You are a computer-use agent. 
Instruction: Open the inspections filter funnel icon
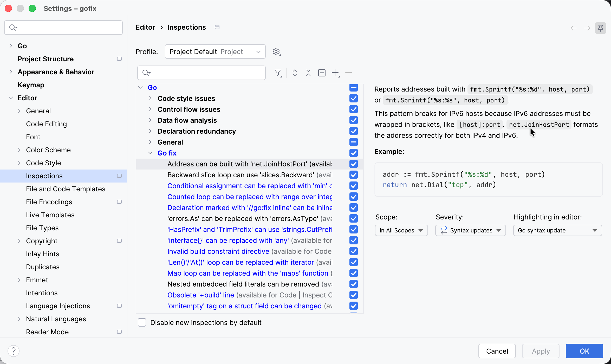tap(278, 73)
